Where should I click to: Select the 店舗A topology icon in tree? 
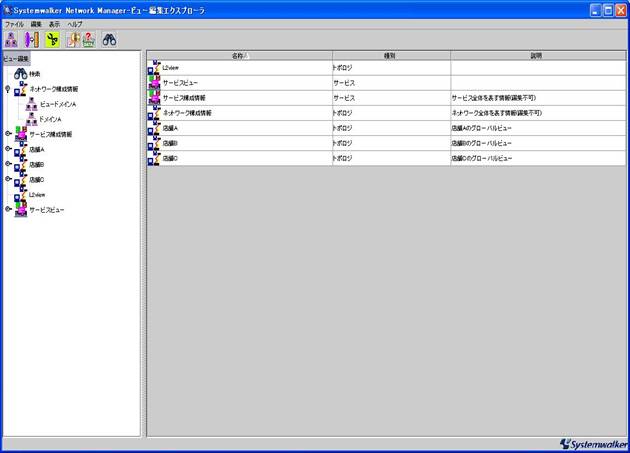pyautogui.click(x=20, y=150)
